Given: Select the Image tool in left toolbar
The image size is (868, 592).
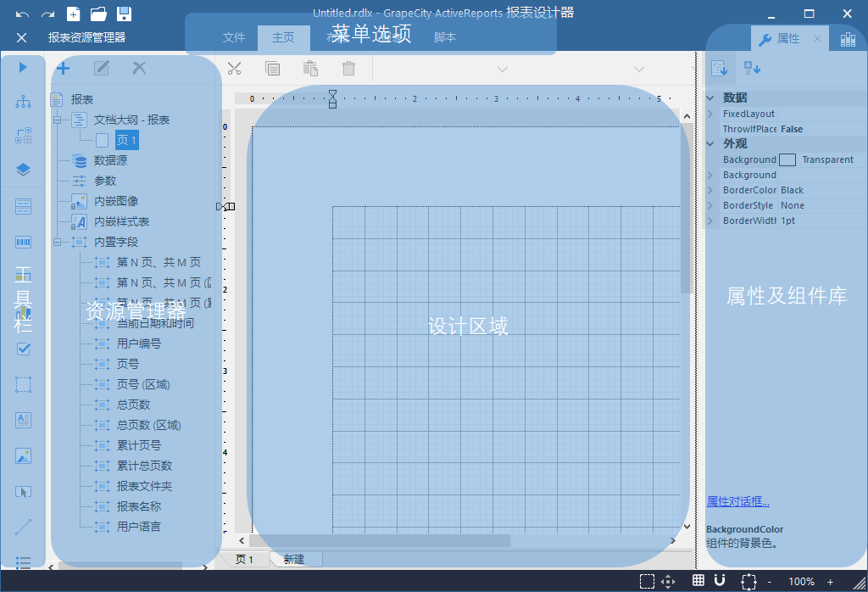Looking at the screenshot, I should (x=23, y=455).
